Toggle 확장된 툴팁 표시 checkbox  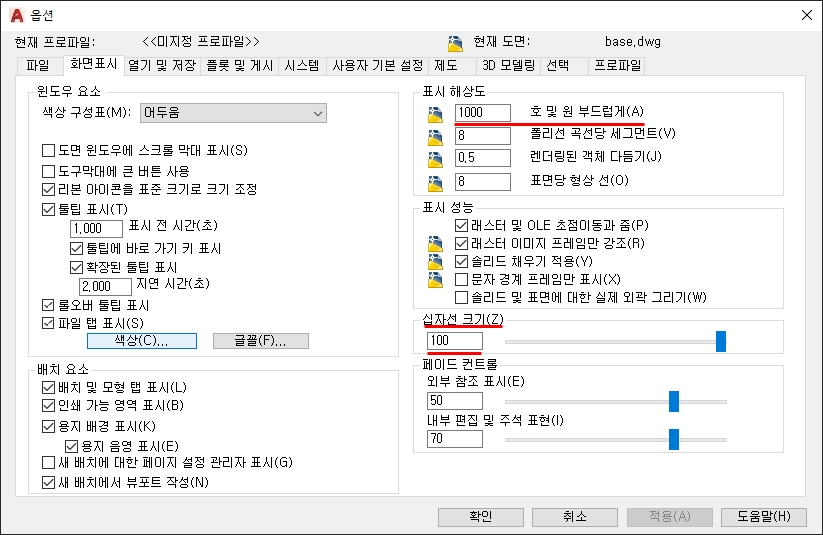click(x=77, y=267)
